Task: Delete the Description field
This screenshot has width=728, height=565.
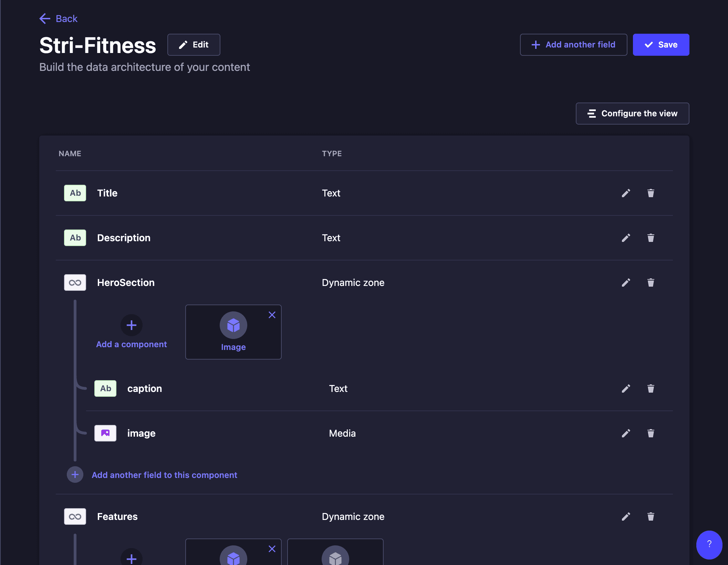Action: pyautogui.click(x=651, y=238)
